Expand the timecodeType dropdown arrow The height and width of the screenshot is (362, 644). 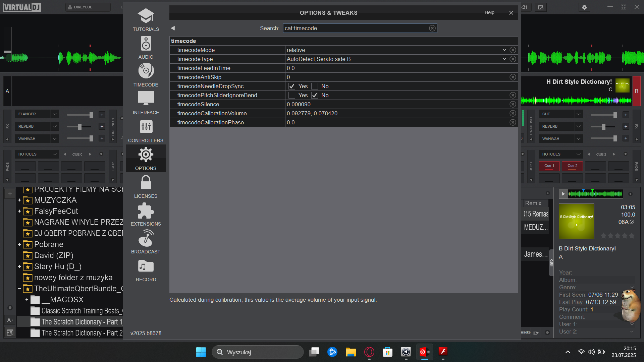504,59
